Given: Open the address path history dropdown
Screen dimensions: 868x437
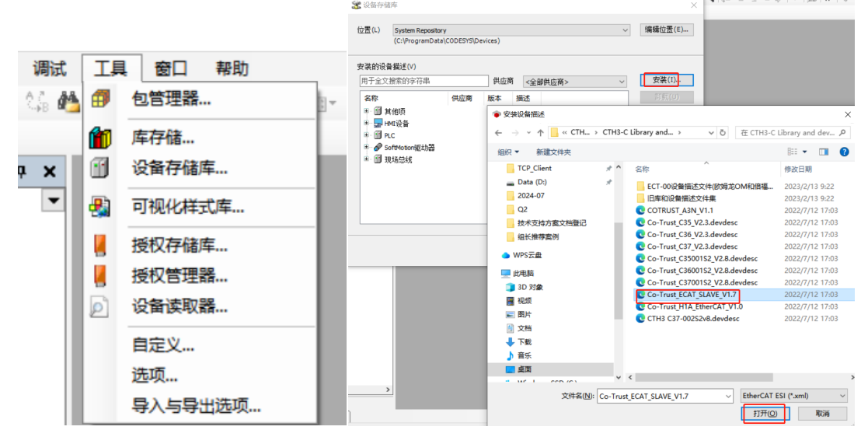Looking at the screenshot, I should (711, 133).
